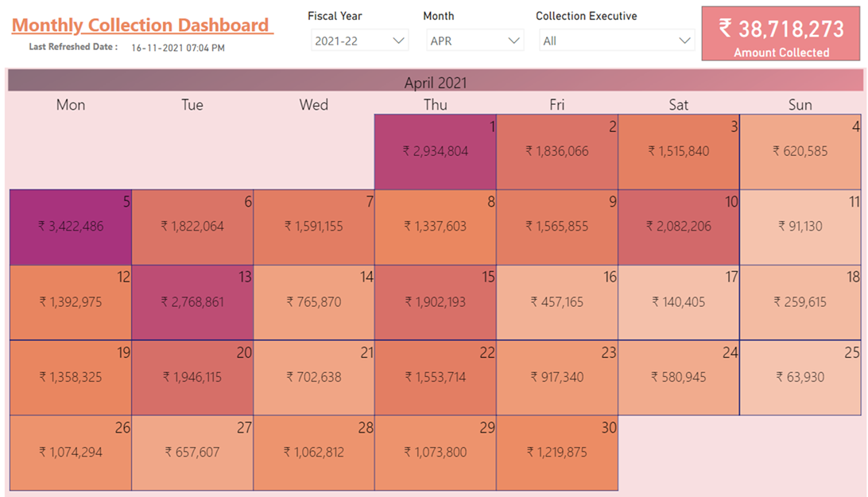Select the April 20 cell with ₹ 1,946,115
The width and height of the screenshot is (868, 497).
tap(192, 378)
